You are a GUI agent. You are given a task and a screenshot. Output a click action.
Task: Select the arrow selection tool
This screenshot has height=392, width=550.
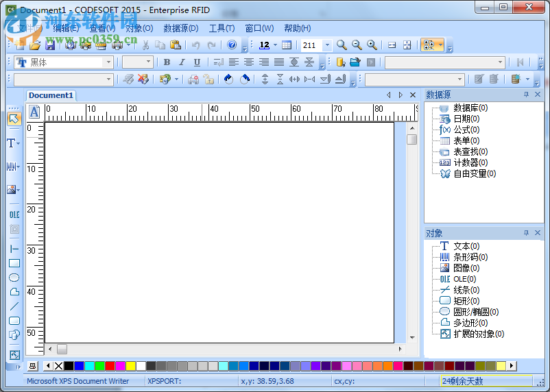14,119
